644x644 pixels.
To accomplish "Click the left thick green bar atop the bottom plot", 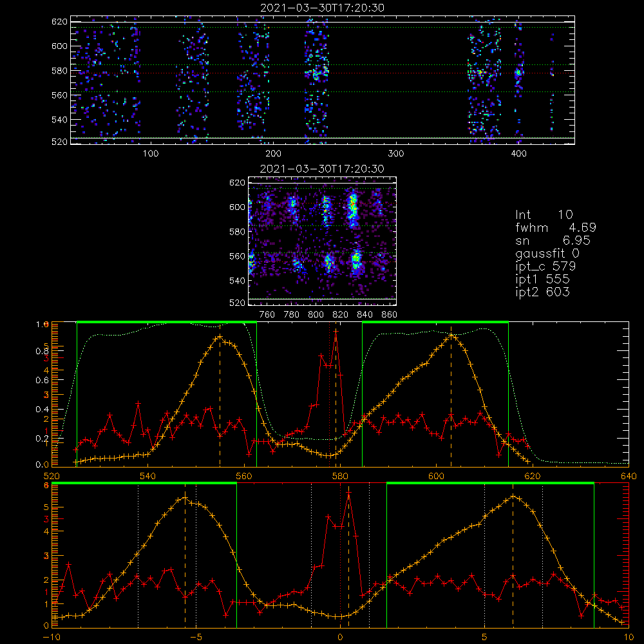I will [x=144, y=483].
